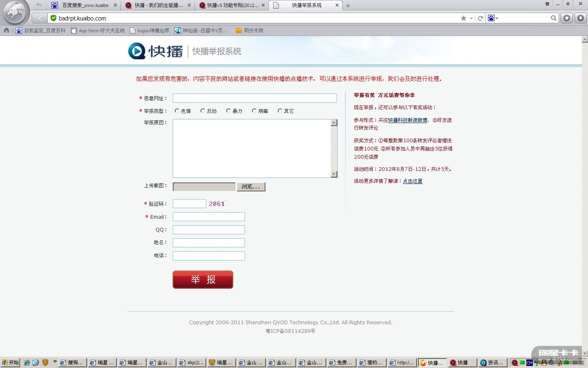
Task: Click the Liebao browser leopard logo
Action: click(15, 13)
